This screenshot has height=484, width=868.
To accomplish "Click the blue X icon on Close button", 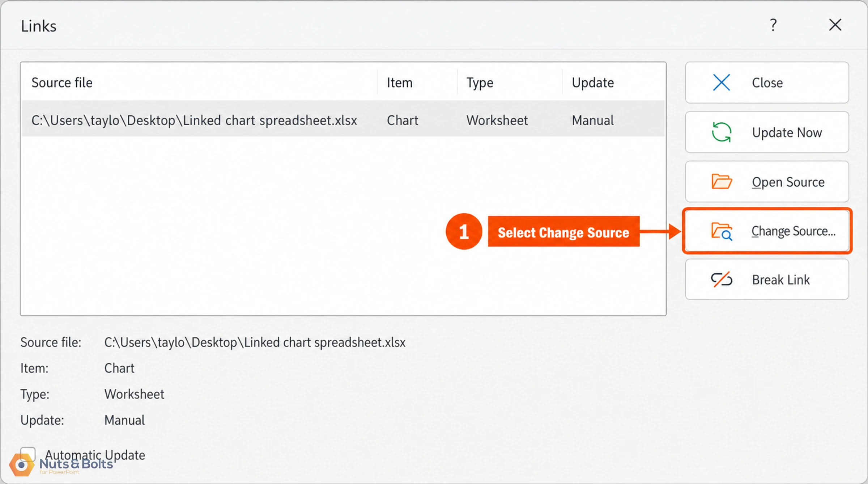I will click(x=722, y=83).
